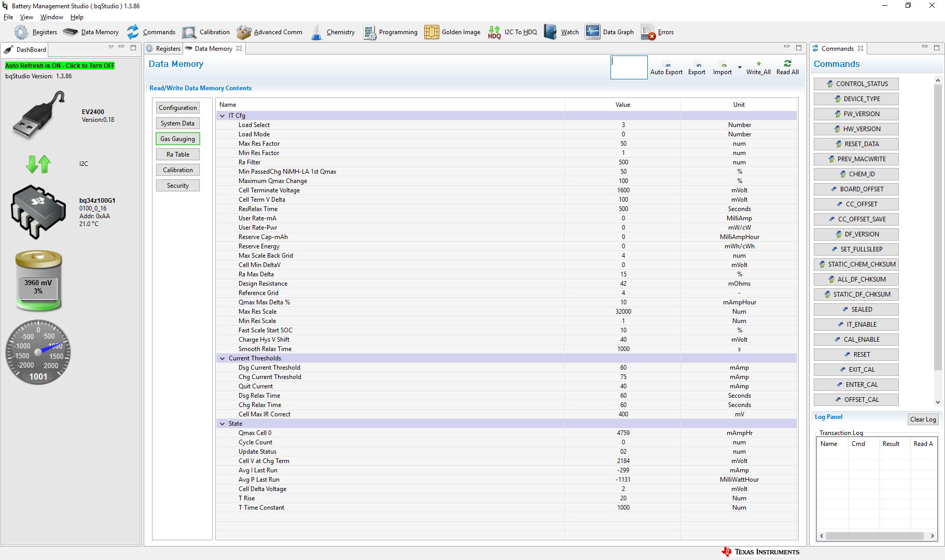Launch I2C To HDQ tool icon

495,32
